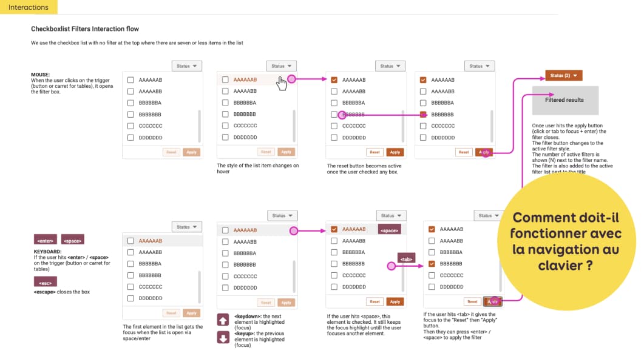Image resolution: width=644 pixels, height=362 pixels.
Task: Click the up arrow key icon
Action: point(223,321)
